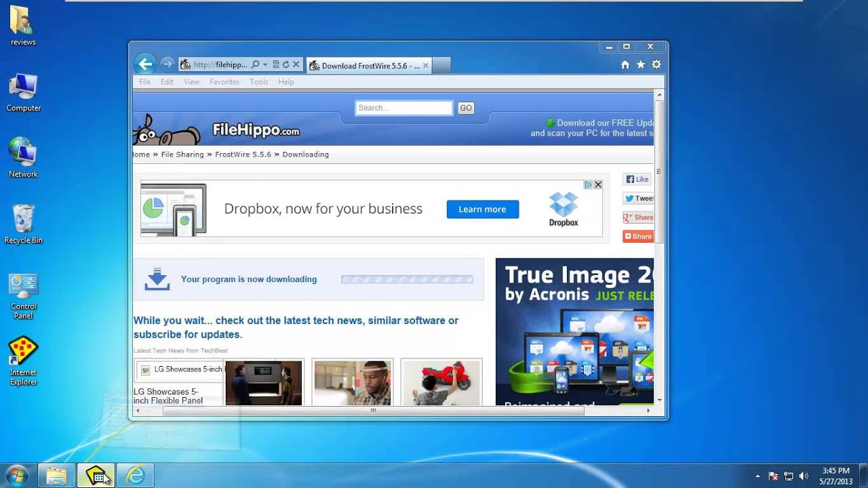Viewport: 868px width, 488px height.
Task: Click the vertical scrollbar up arrow
Action: click(x=659, y=95)
